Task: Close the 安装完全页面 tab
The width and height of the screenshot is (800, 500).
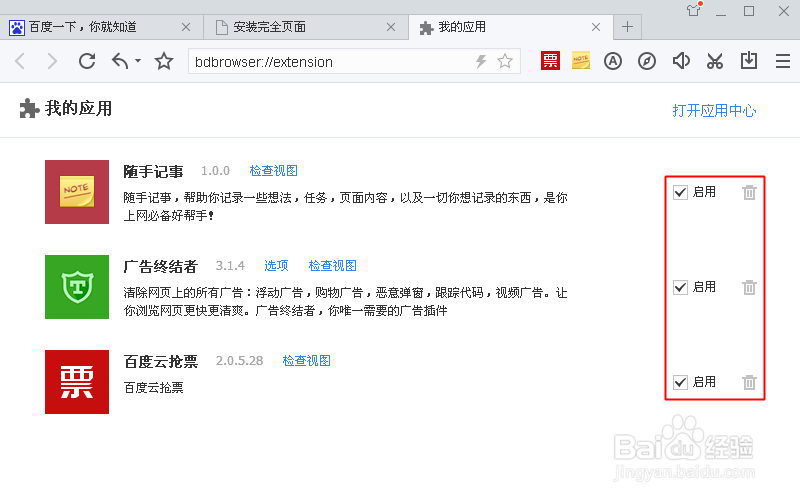Action: (x=391, y=27)
